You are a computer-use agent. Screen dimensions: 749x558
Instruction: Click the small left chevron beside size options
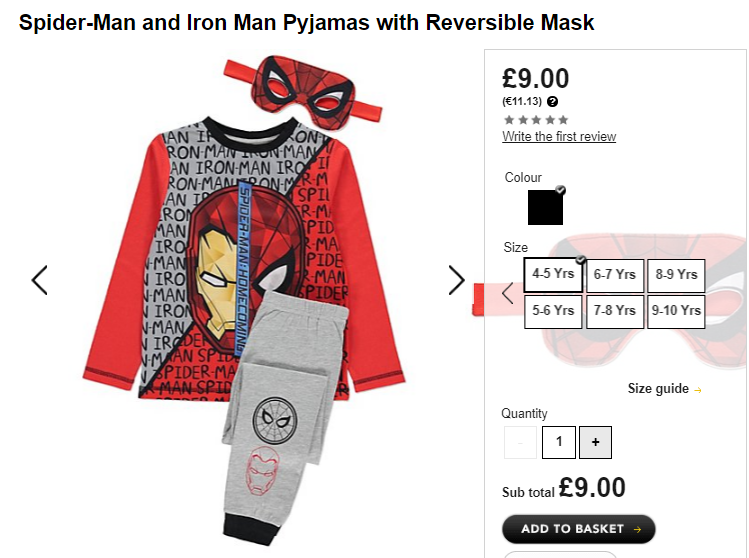(508, 293)
